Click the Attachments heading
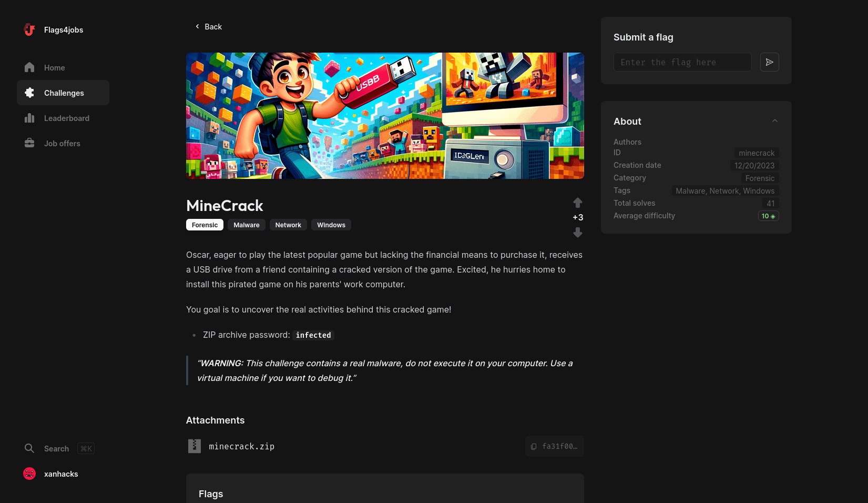Image resolution: width=868 pixels, height=503 pixels. tap(215, 420)
